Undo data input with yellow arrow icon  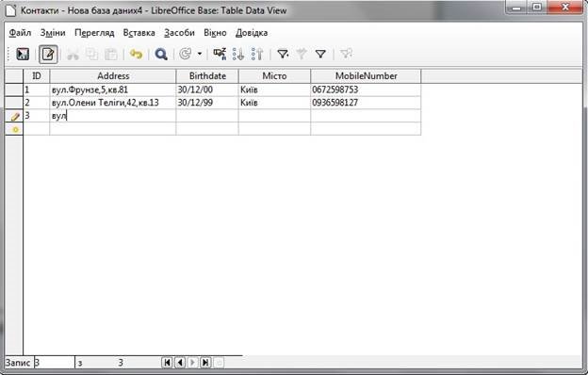coord(136,55)
